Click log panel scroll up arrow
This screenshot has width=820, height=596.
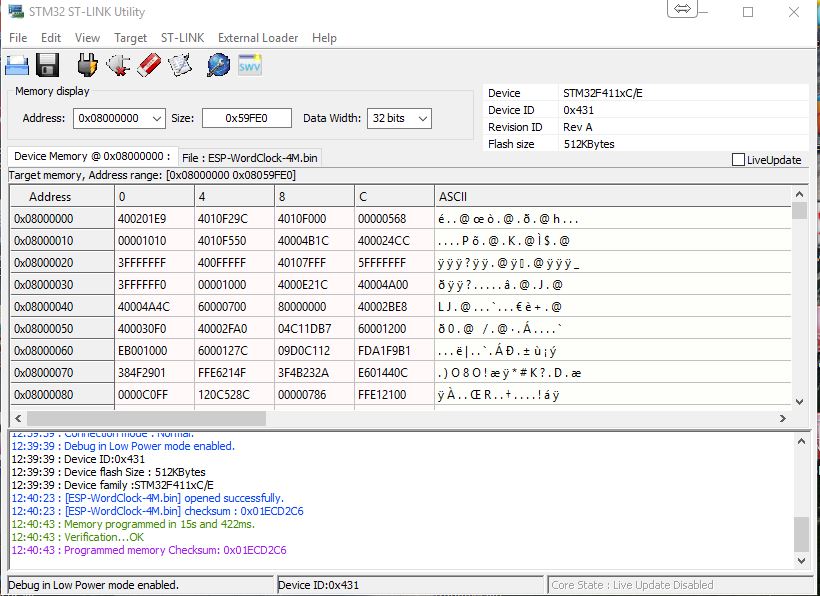click(801, 441)
